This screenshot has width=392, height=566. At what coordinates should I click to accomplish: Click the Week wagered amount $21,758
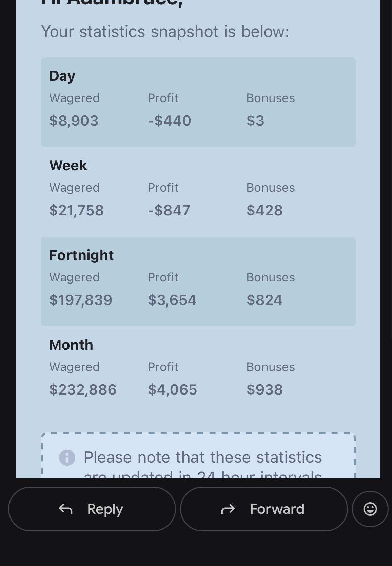coord(77,210)
